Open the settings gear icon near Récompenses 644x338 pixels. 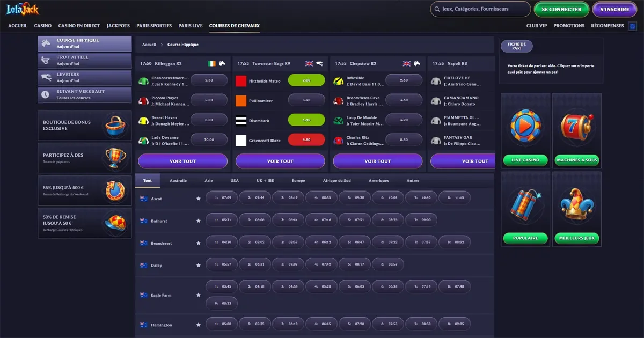coord(632,26)
